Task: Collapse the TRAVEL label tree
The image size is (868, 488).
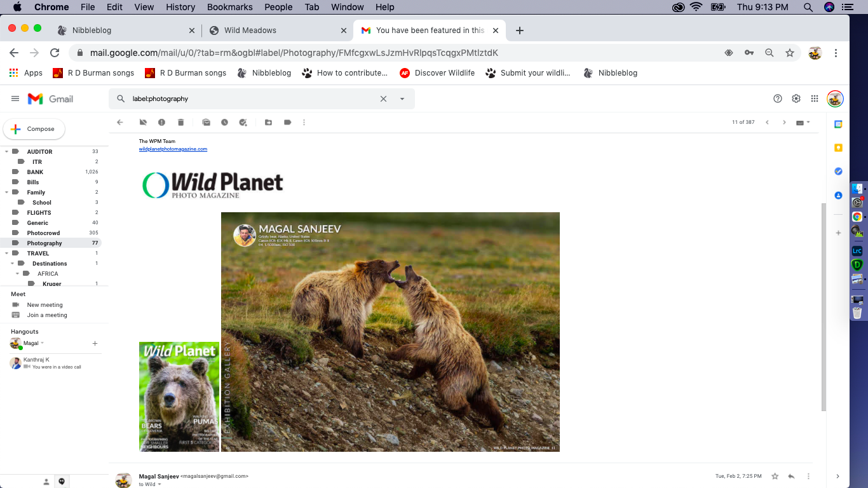Action: click(x=7, y=253)
